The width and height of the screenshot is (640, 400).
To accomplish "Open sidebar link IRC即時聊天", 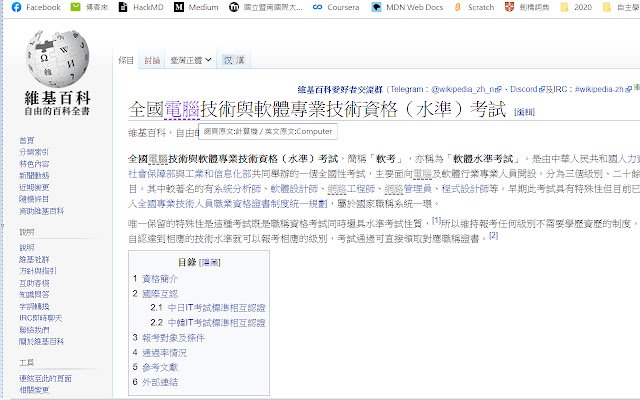I will [40, 318].
